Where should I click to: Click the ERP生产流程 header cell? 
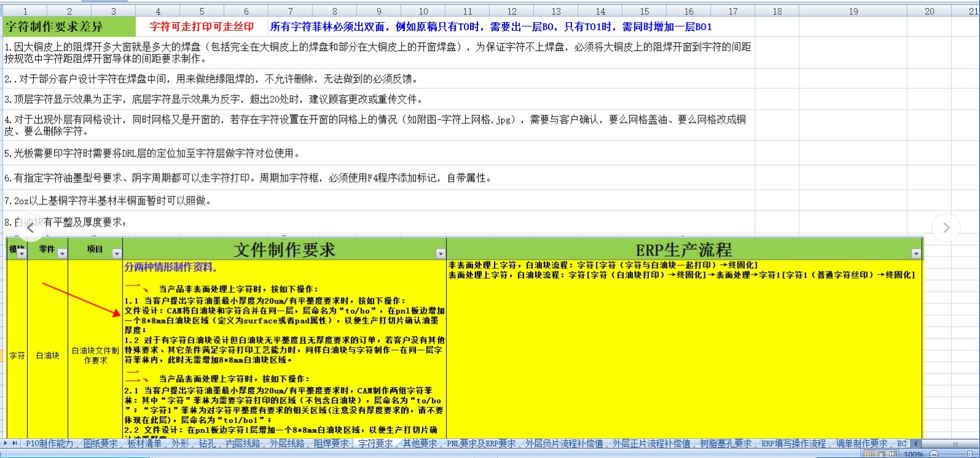tap(684, 249)
